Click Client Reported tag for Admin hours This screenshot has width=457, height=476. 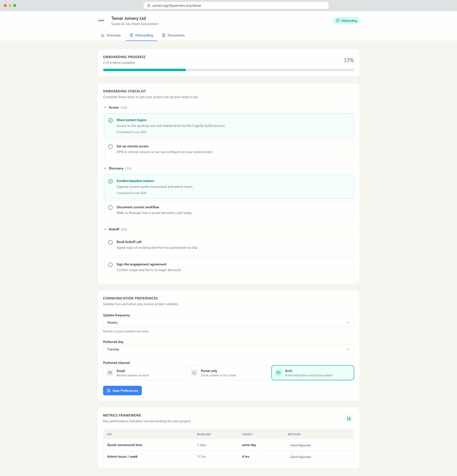301,457
